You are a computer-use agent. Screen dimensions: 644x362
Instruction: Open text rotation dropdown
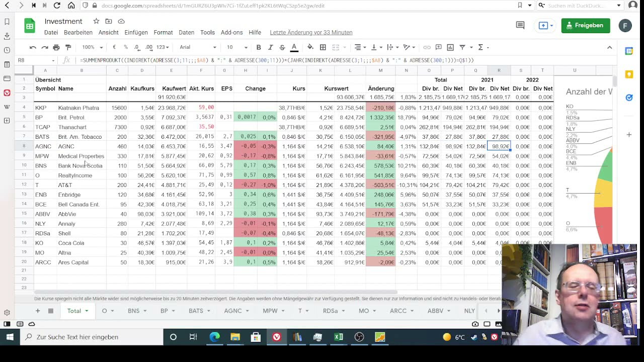point(409,47)
